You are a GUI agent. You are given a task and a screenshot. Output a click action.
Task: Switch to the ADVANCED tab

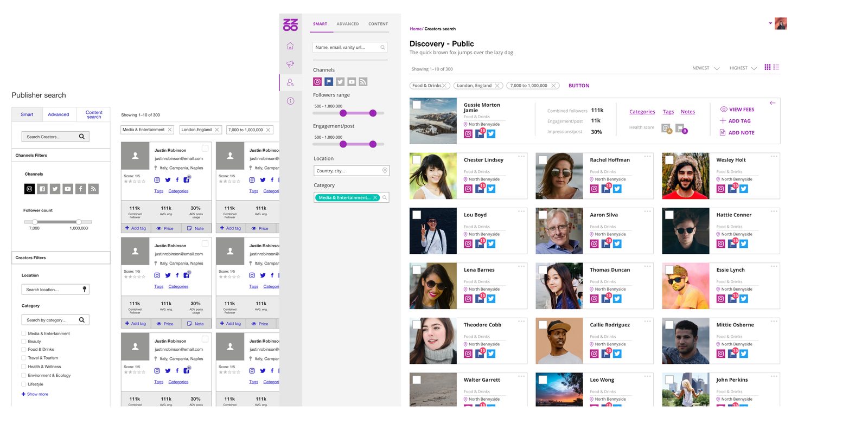coord(348,24)
